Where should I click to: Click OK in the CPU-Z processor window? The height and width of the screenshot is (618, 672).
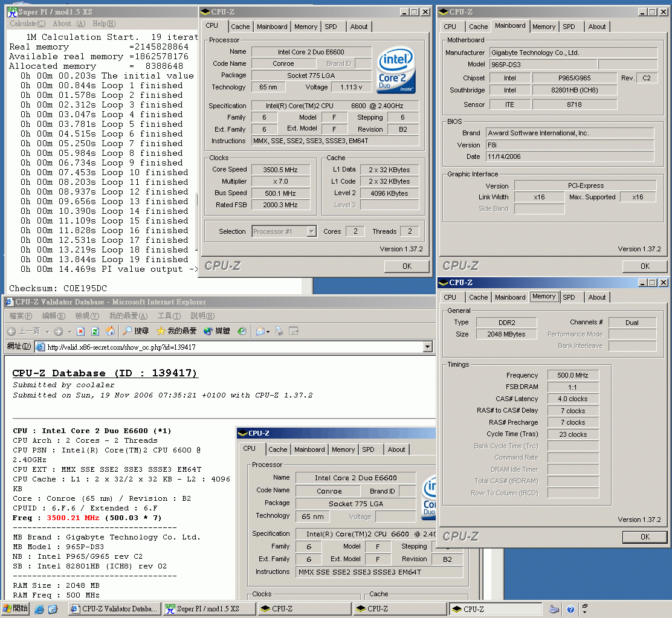[407, 266]
